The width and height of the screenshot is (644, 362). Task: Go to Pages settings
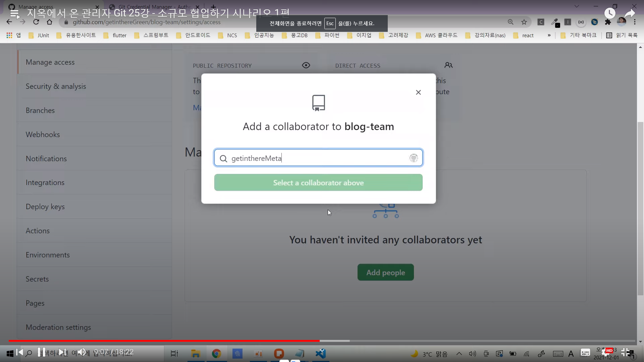[95, 303]
